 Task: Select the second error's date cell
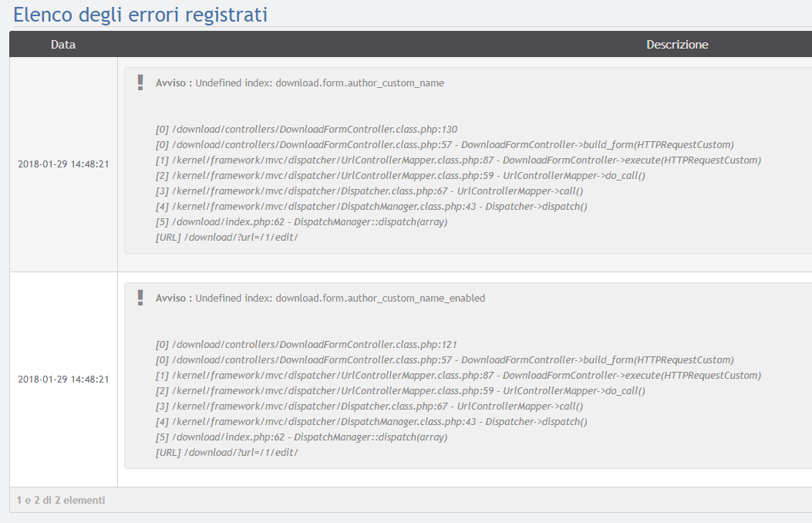tap(63, 380)
